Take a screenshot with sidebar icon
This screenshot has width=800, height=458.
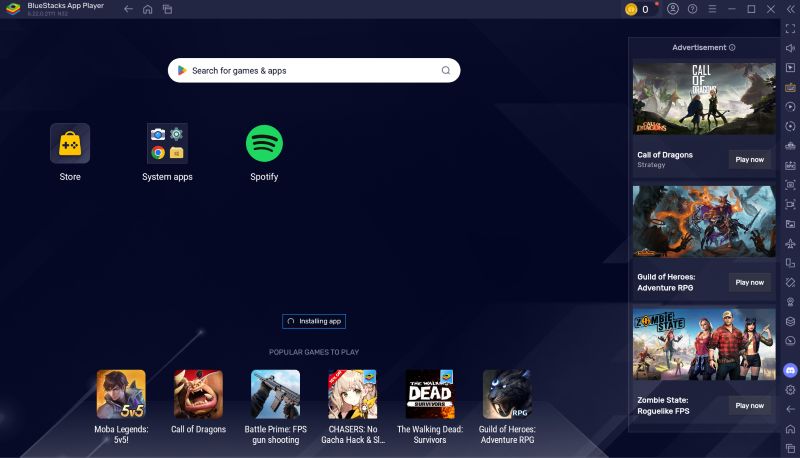pyautogui.click(x=790, y=185)
